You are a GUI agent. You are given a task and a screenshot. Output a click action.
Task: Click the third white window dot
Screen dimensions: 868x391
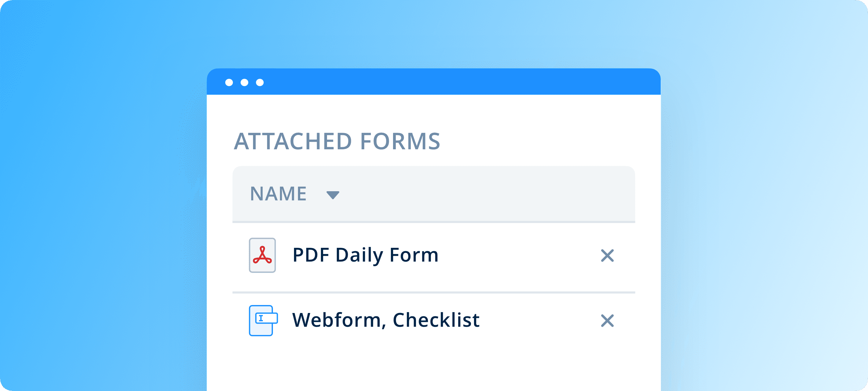260,82
